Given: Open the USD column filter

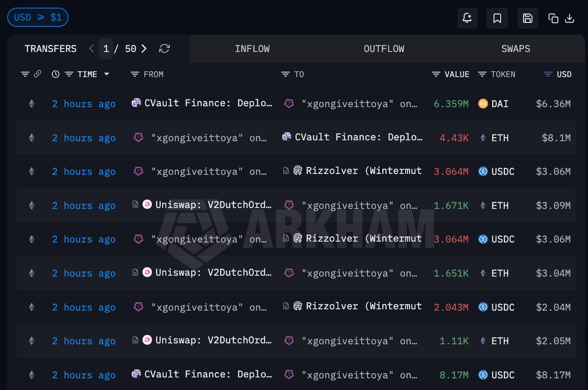Looking at the screenshot, I should click(548, 74).
